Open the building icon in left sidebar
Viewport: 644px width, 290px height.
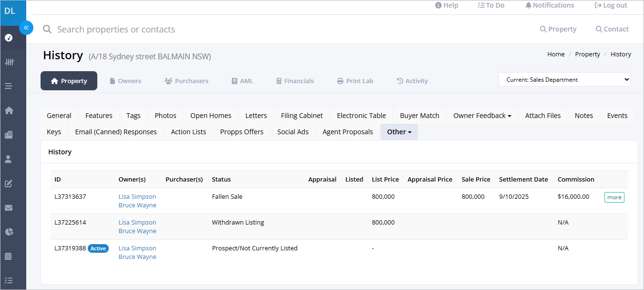click(x=9, y=135)
